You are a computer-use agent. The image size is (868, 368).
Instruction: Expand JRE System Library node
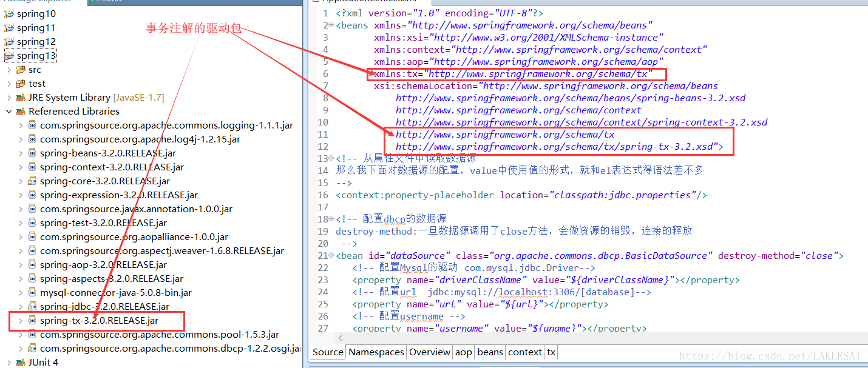8,98
